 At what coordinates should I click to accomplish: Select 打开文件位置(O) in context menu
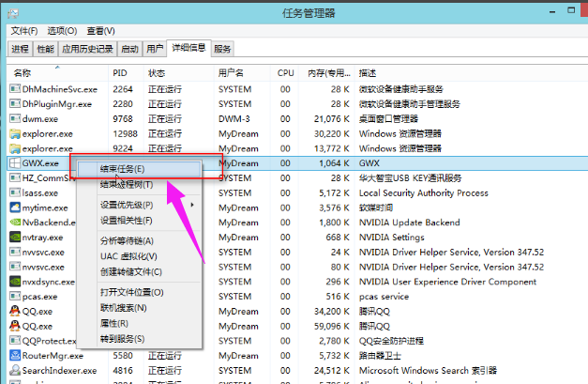coord(132,292)
